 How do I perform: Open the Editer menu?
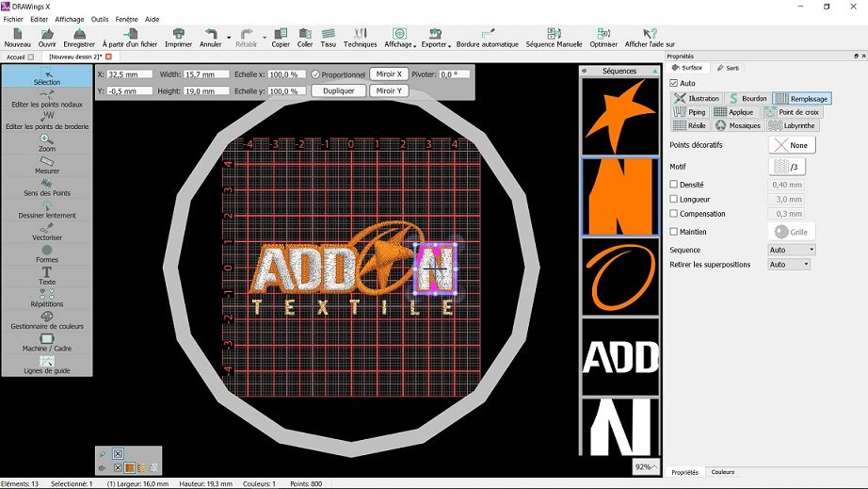pos(39,19)
